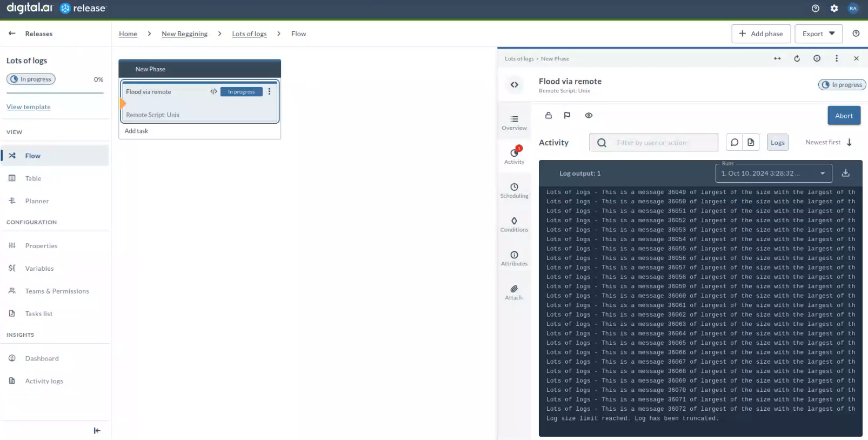Download the log output
The width and height of the screenshot is (868, 440).
[x=846, y=173]
